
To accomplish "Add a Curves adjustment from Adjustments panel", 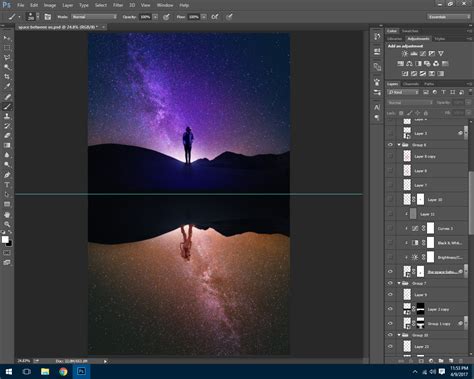I will (x=423, y=54).
